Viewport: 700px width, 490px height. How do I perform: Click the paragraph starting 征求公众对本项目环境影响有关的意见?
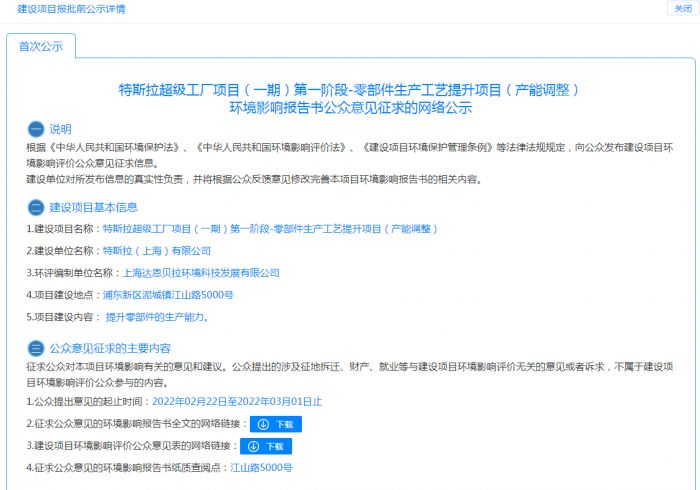350,375
